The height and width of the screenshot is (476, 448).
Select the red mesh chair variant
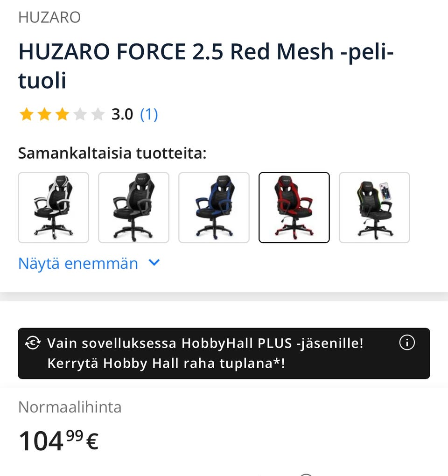[x=294, y=208]
